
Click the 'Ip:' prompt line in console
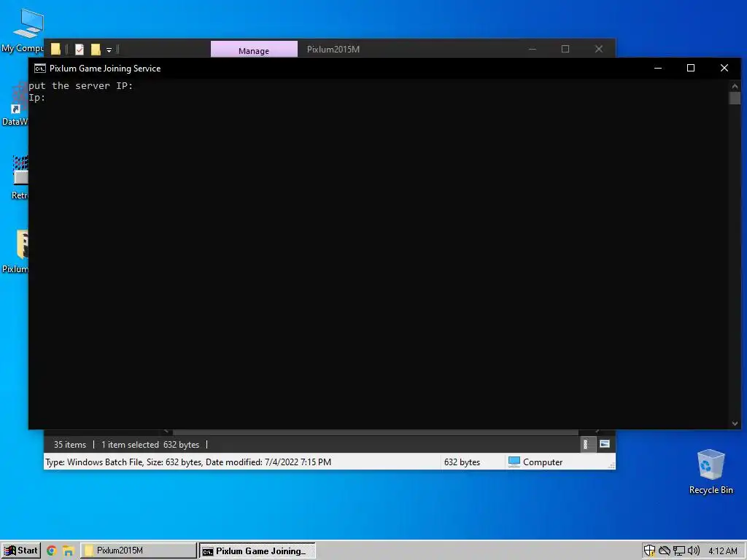(37, 98)
